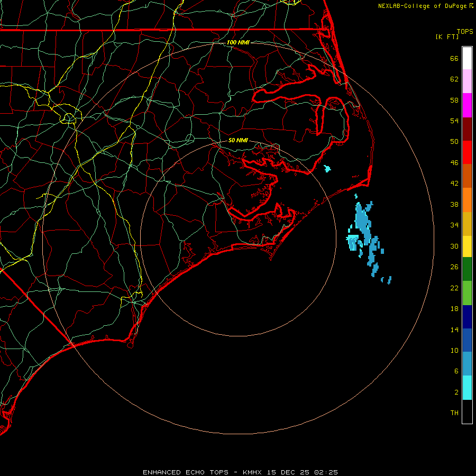The width and height of the screenshot is (476, 476).
Task: Click the 100 NMI range ring label
Action: click(x=238, y=42)
